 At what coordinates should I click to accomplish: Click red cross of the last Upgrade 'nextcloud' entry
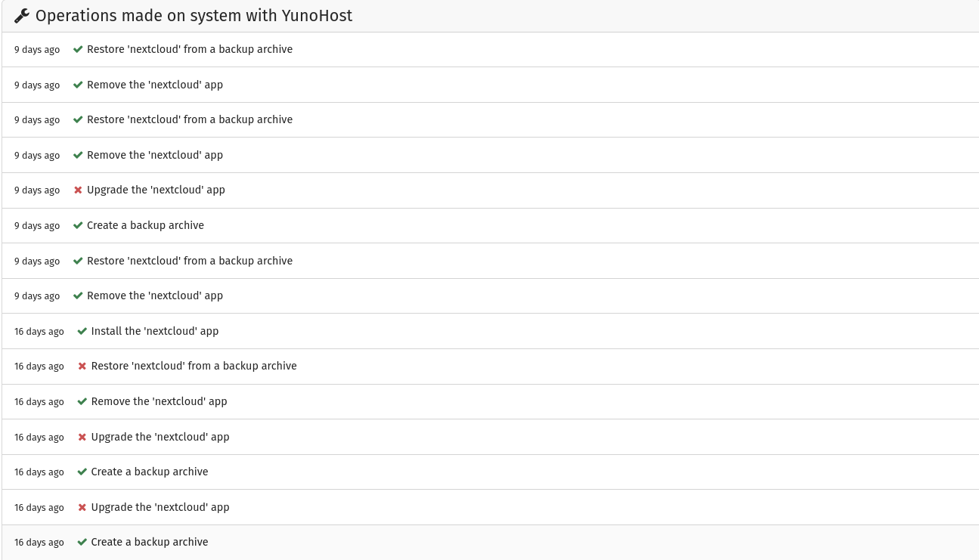(x=82, y=508)
